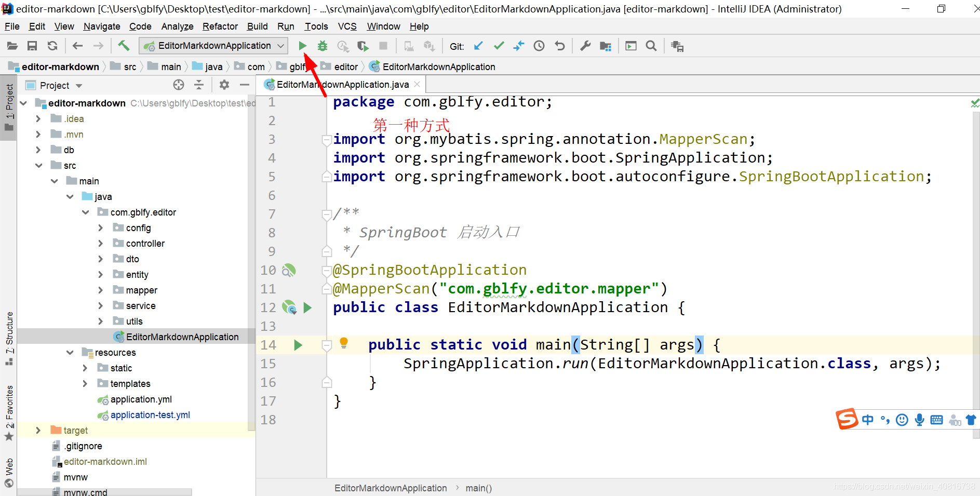
Task: Toggle Sogou punctuation mode
Action: pos(885,420)
